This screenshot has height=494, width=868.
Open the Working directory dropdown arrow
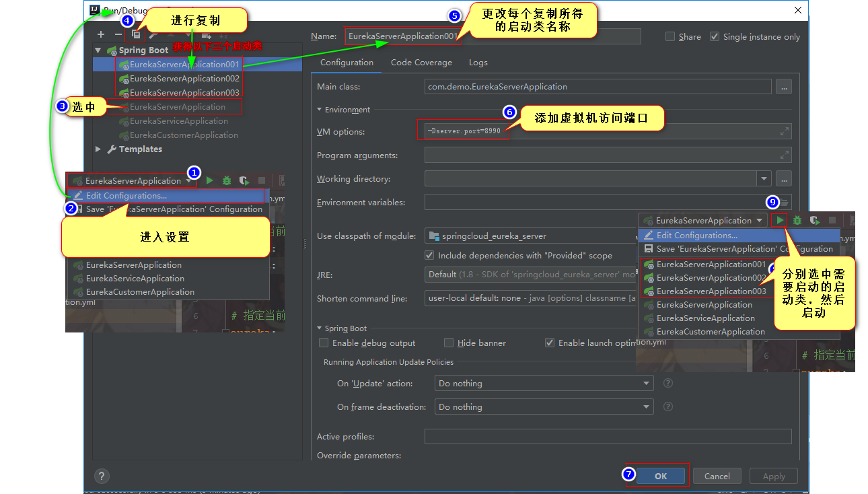(764, 179)
